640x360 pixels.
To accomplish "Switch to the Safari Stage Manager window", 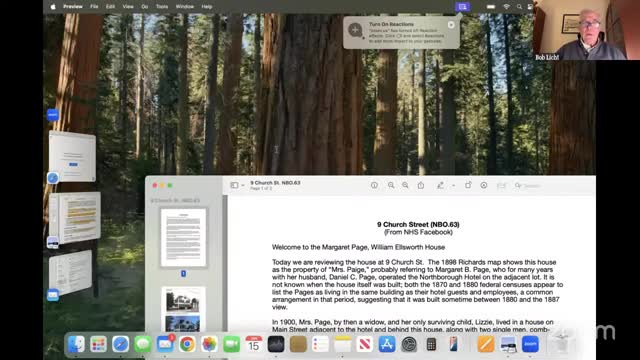I will [x=72, y=156].
